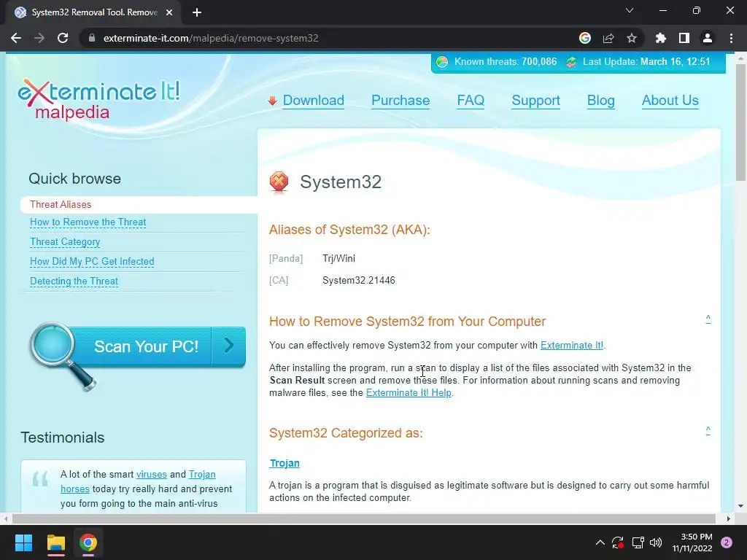
Task: Open the viruses link in testimonial
Action: (x=152, y=475)
